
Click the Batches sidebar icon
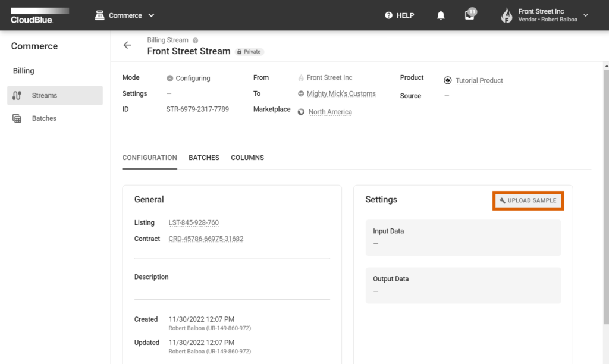(17, 118)
